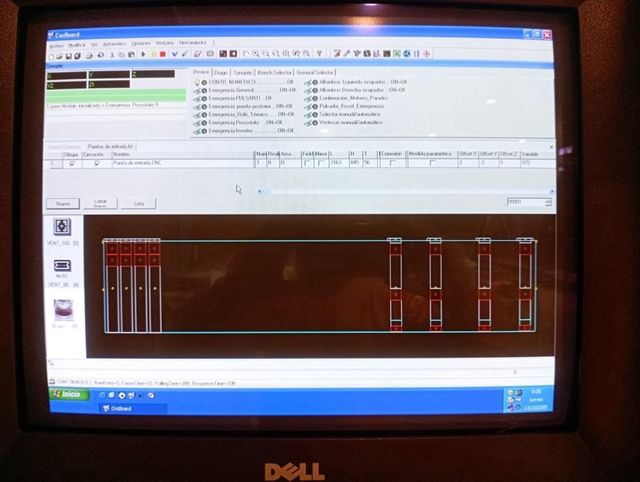Click the zoom out magnifier icon

point(266,53)
